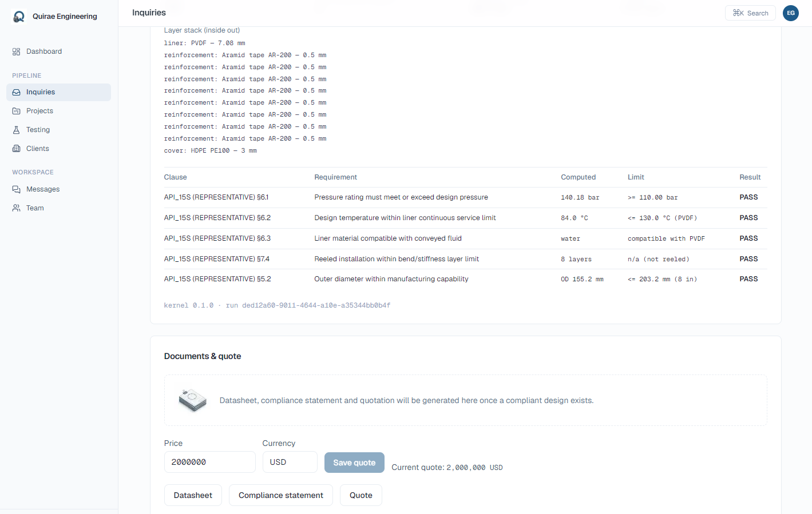Click the Clients building icon
Image resolution: width=812 pixels, height=514 pixels.
click(16, 149)
